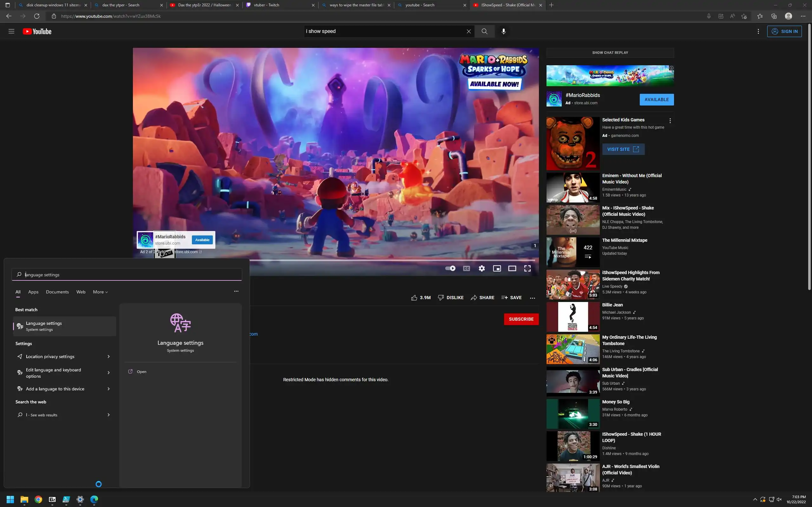Image resolution: width=812 pixels, height=507 pixels.
Task: Open Microsoft Edge from the taskbar
Action: click(x=94, y=499)
